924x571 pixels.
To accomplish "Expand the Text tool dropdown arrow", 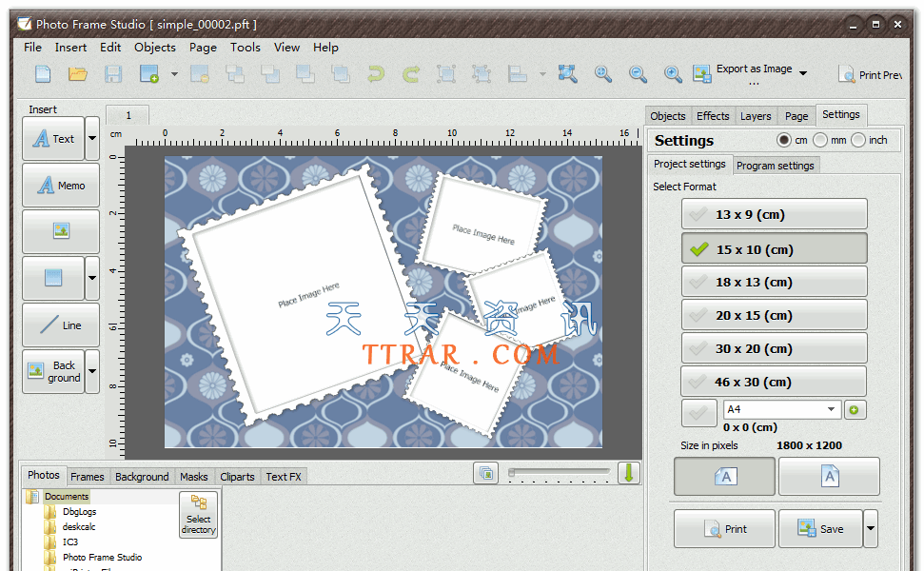I will (x=92, y=139).
